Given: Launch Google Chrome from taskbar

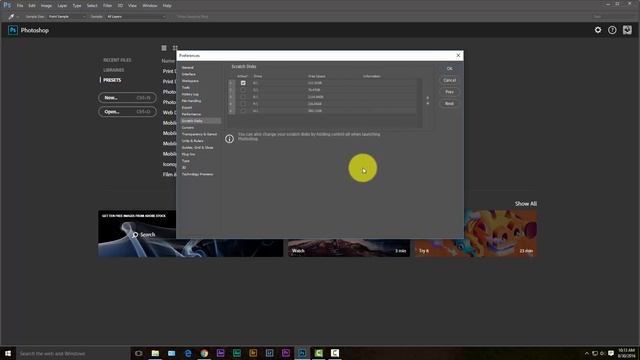Looking at the screenshot, I should click(204, 353).
